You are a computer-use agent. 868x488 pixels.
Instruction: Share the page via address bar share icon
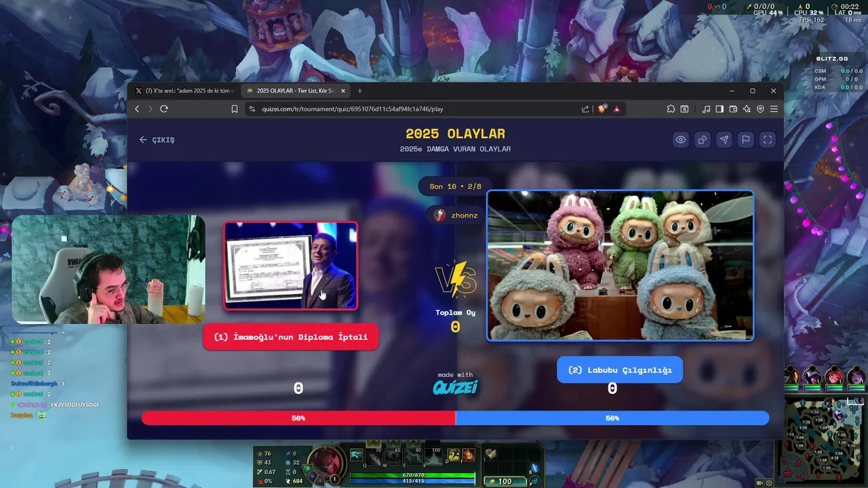click(585, 109)
